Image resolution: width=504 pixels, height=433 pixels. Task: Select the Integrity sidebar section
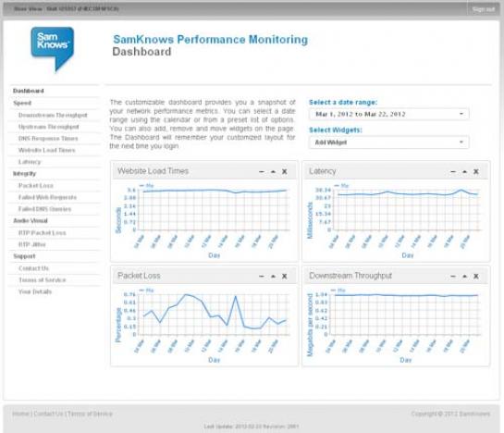(24, 174)
